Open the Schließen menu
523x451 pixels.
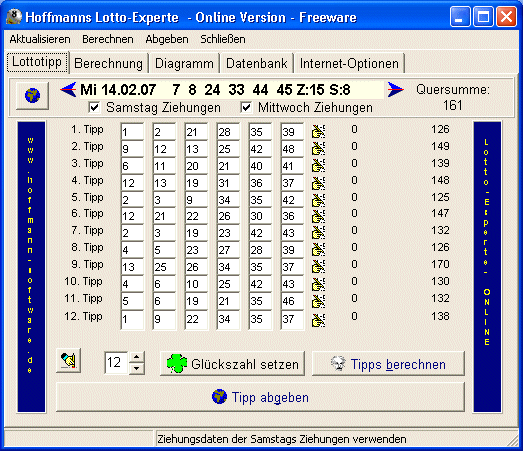(x=223, y=39)
